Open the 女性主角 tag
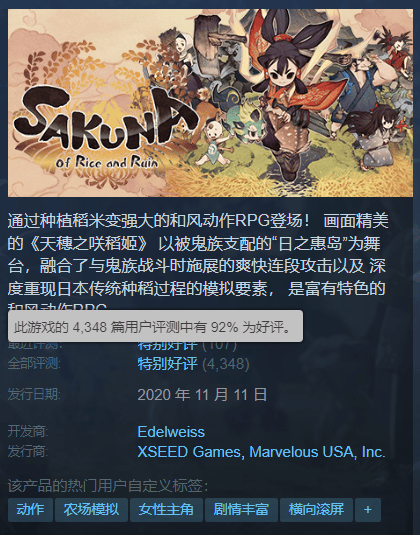 (166, 510)
